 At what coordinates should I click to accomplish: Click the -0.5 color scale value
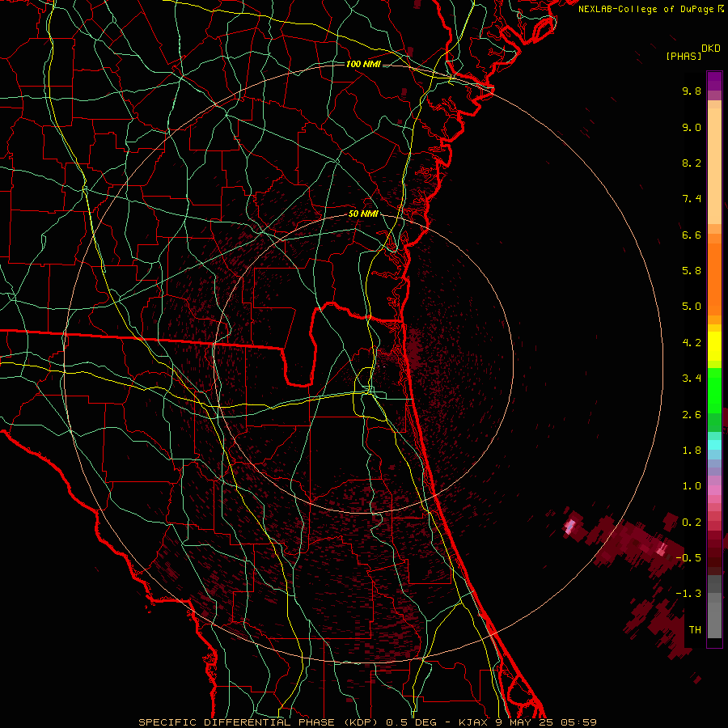[689, 558]
